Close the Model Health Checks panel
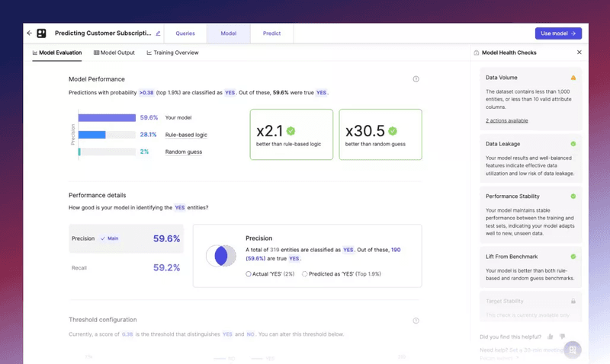Image resolution: width=610 pixels, height=364 pixels. coord(579,53)
